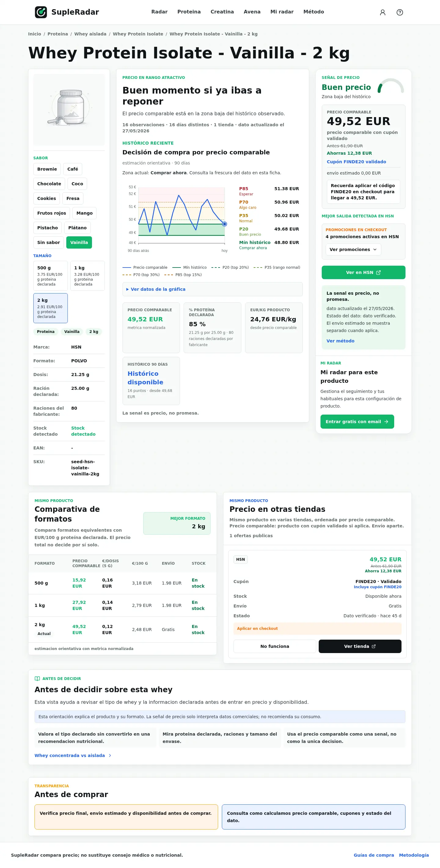Select the Frutos rojos flavor

click(x=52, y=213)
